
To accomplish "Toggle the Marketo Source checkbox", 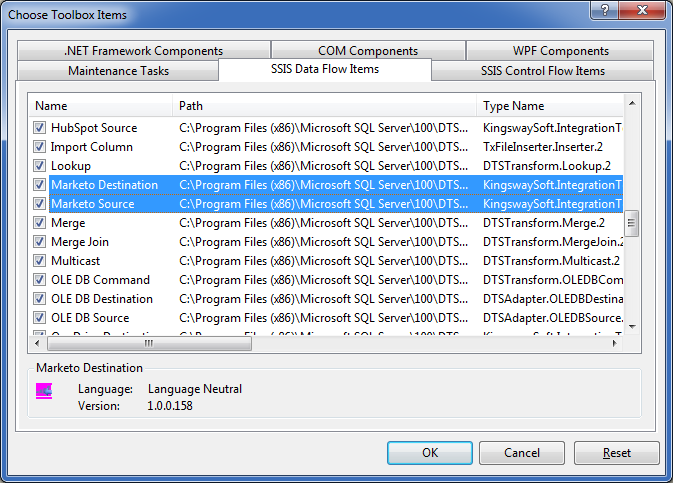I will (x=39, y=204).
